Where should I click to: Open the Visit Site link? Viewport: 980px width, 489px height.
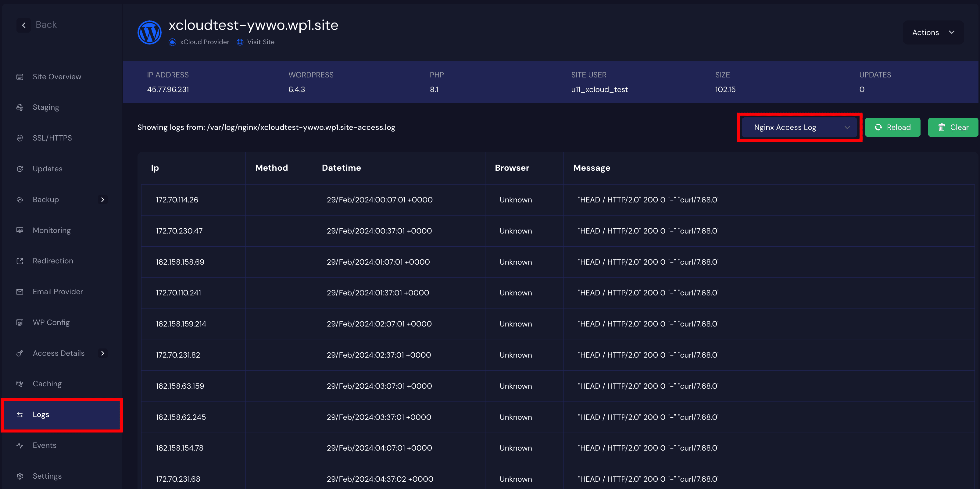(x=260, y=42)
